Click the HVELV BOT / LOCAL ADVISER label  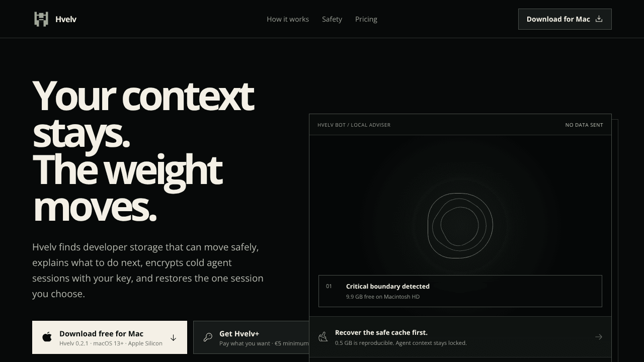pyautogui.click(x=354, y=125)
